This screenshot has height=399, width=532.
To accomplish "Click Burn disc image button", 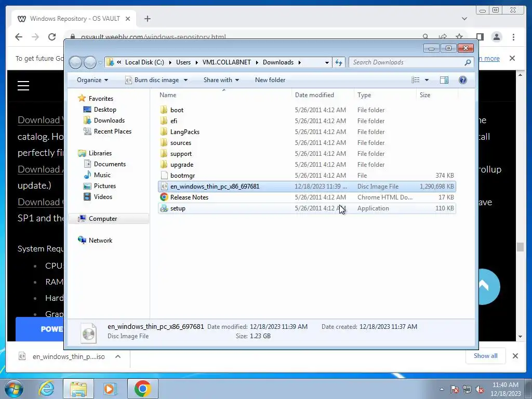I will pos(152,79).
